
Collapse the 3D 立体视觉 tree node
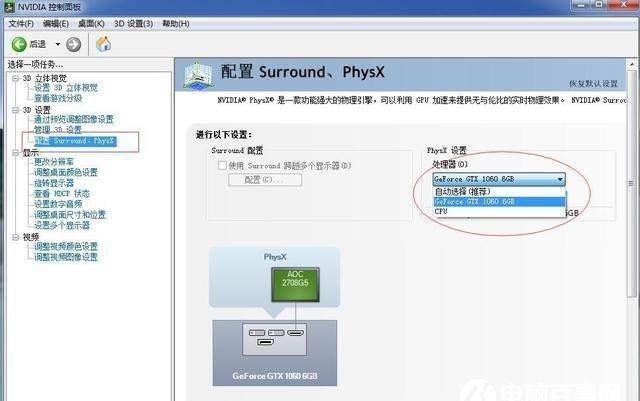tap(16, 78)
